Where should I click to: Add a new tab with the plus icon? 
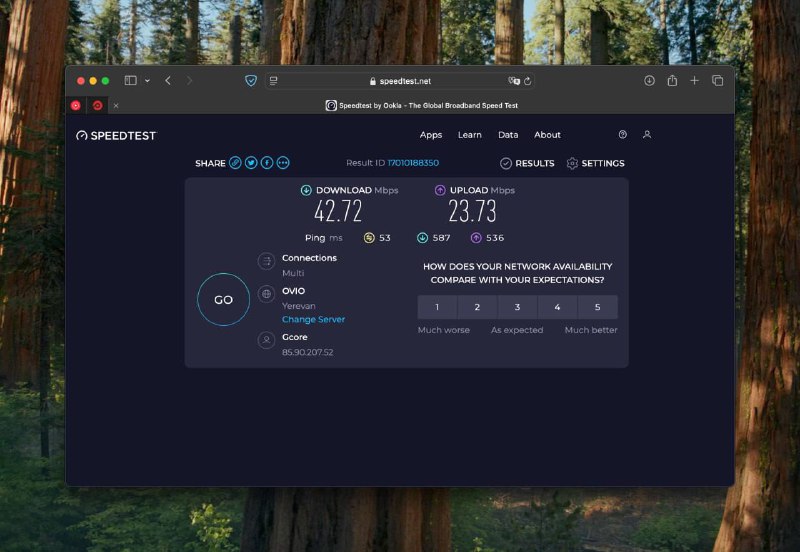[x=694, y=81]
